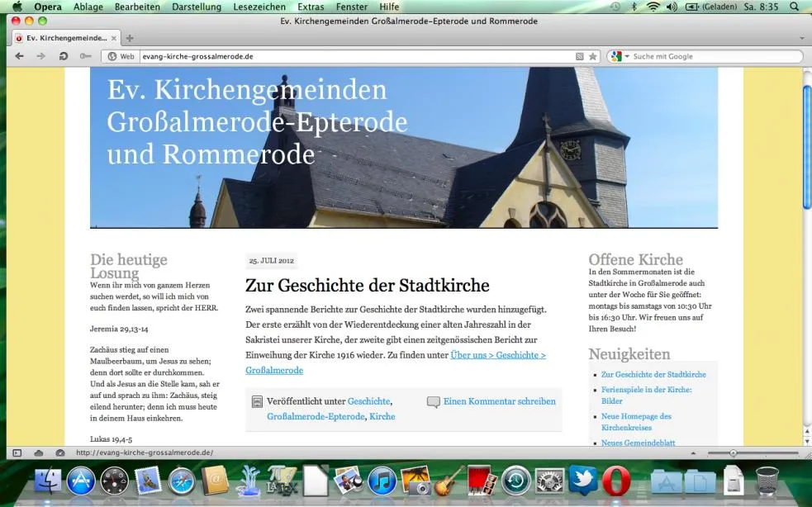This screenshot has height=507, width=812.
Task: Launch Twitter app from the dock
Action: [583, 480]
